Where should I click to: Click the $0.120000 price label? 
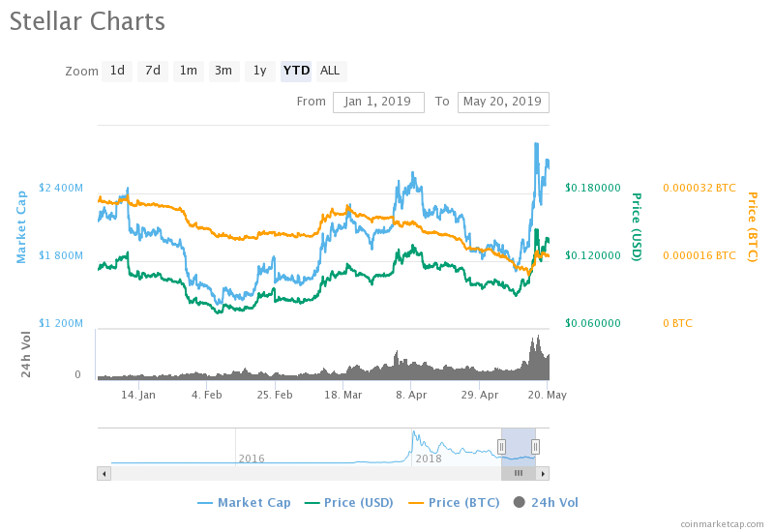point(593,255)
